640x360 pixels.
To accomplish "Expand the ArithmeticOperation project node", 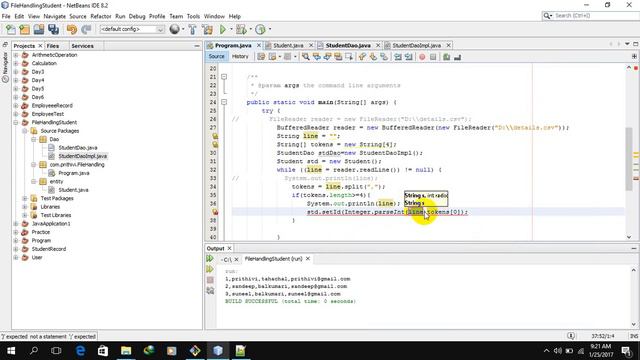I will (16, 55).
